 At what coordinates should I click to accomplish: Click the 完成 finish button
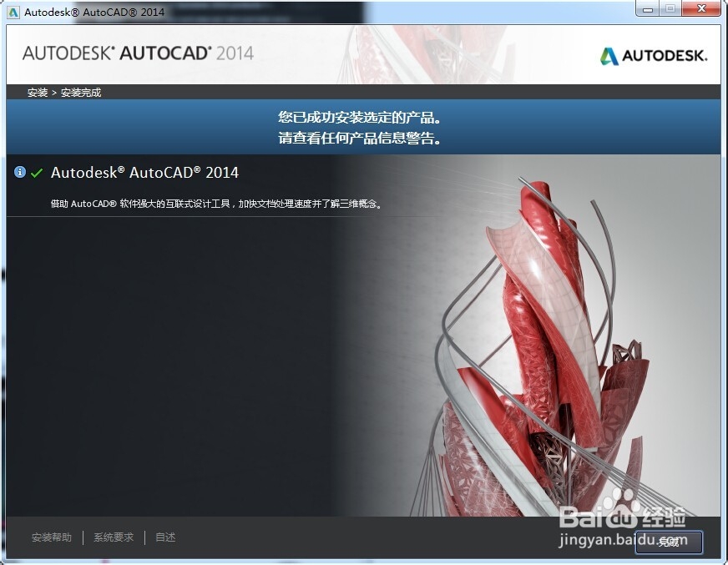tap(669, 542)
